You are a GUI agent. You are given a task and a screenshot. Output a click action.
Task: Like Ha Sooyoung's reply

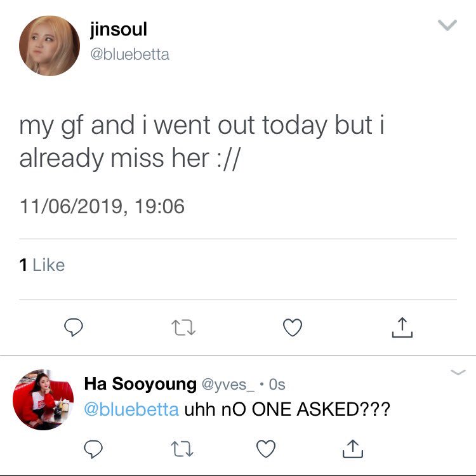[266, 449]
